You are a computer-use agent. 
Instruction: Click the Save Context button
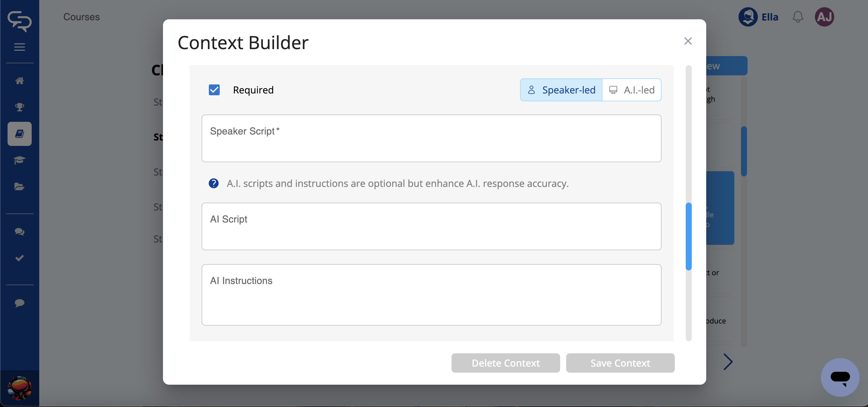click(x=620, y=363)
